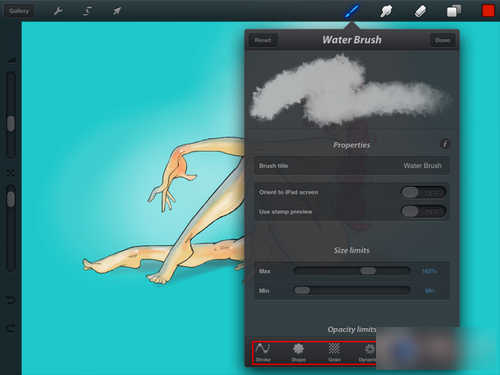
Task: Switch to the Stroke tab
Action: (x=263, y=353)
